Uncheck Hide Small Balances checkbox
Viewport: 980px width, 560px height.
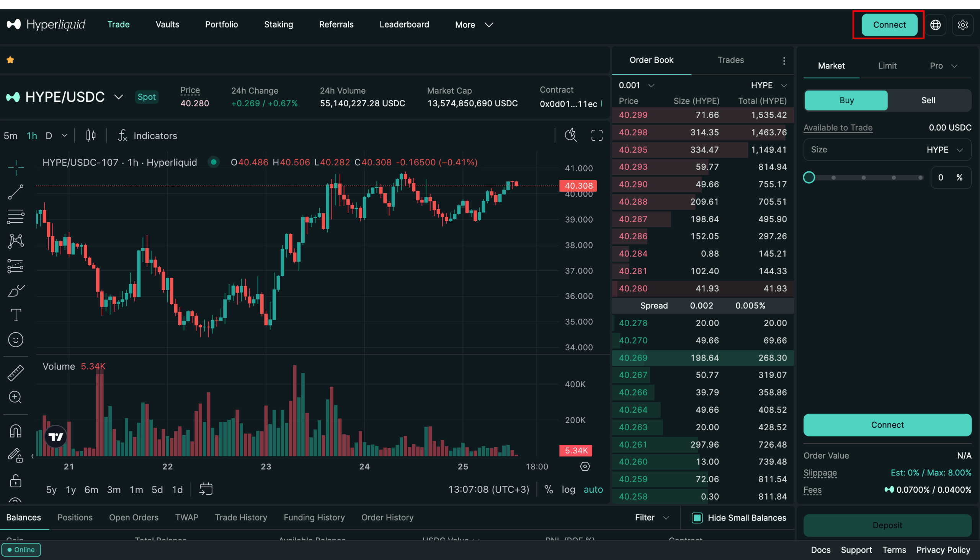tap(697, 518)
